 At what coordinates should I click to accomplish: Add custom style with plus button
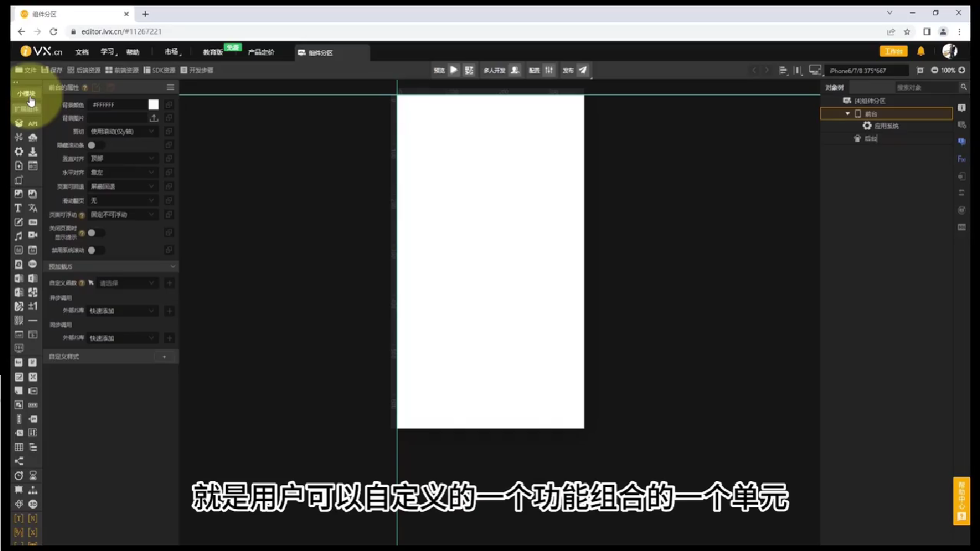(165, 357)
